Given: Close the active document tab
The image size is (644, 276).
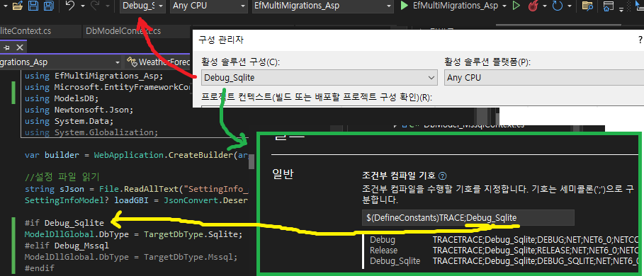Looking at the screenshot, I should (19, 48).
